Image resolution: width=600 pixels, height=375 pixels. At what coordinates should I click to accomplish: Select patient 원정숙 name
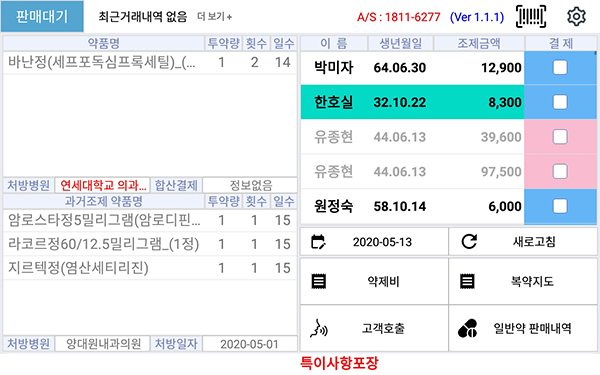(x=333, y=206)
